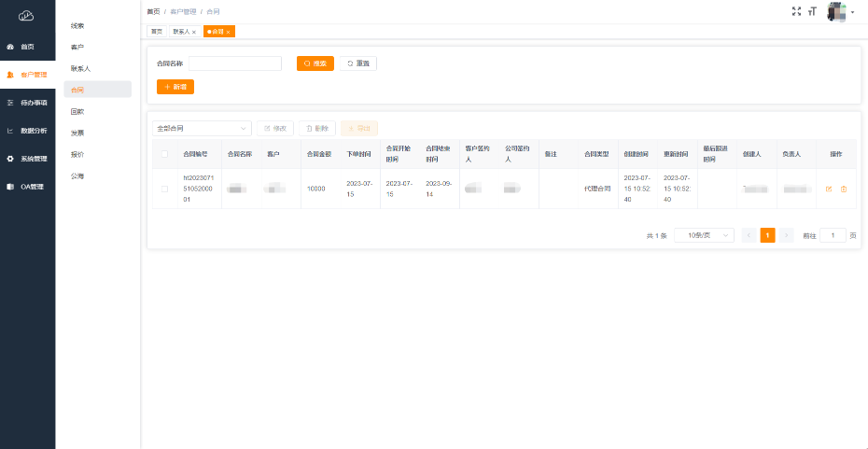Open the user avatar dropdown menu

click(x=835, y=12)
